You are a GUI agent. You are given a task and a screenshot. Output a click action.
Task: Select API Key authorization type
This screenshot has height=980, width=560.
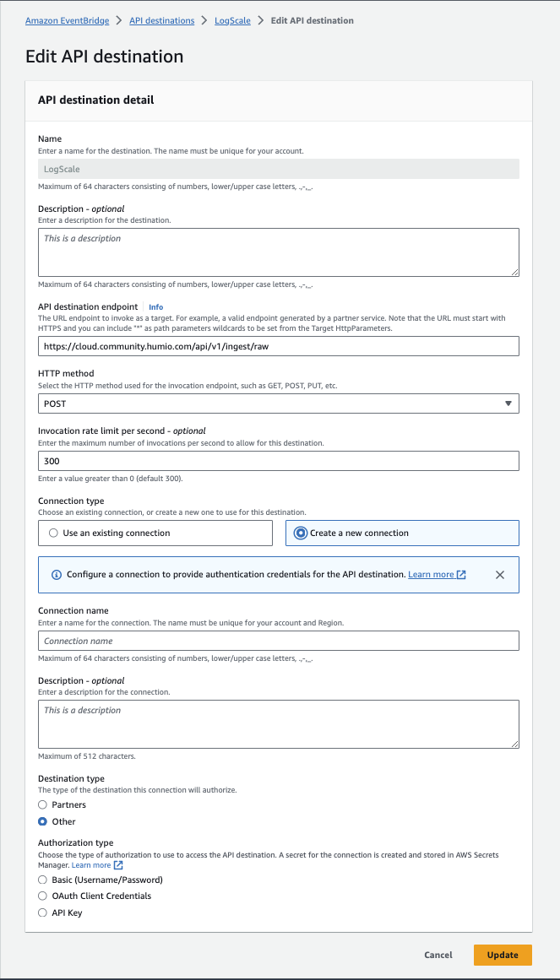pos(42,913)
